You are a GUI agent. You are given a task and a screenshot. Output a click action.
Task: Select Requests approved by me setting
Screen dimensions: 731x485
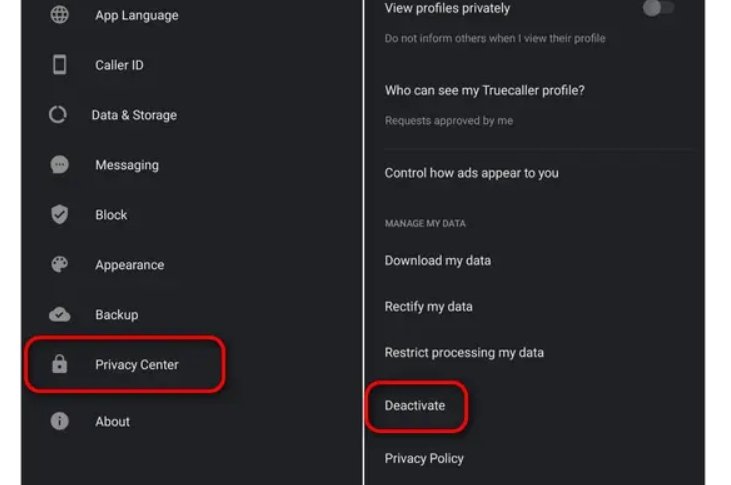(448, 121)
